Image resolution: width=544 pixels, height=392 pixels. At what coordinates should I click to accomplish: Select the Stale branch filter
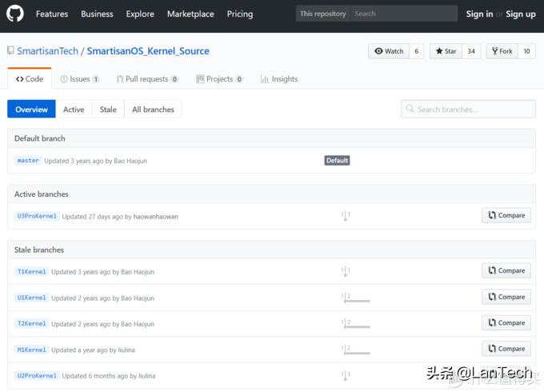point(108,110)
